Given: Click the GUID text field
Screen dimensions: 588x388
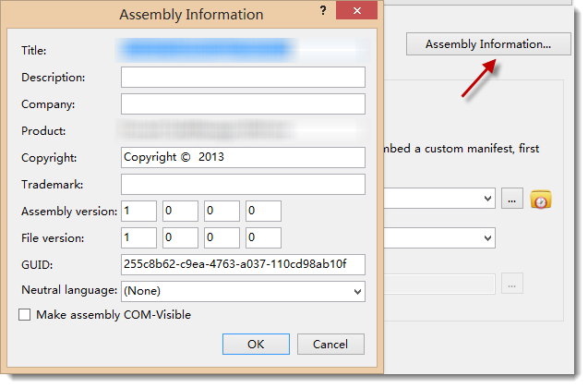Looking at the screenshot, I should [x=243, y=264].
